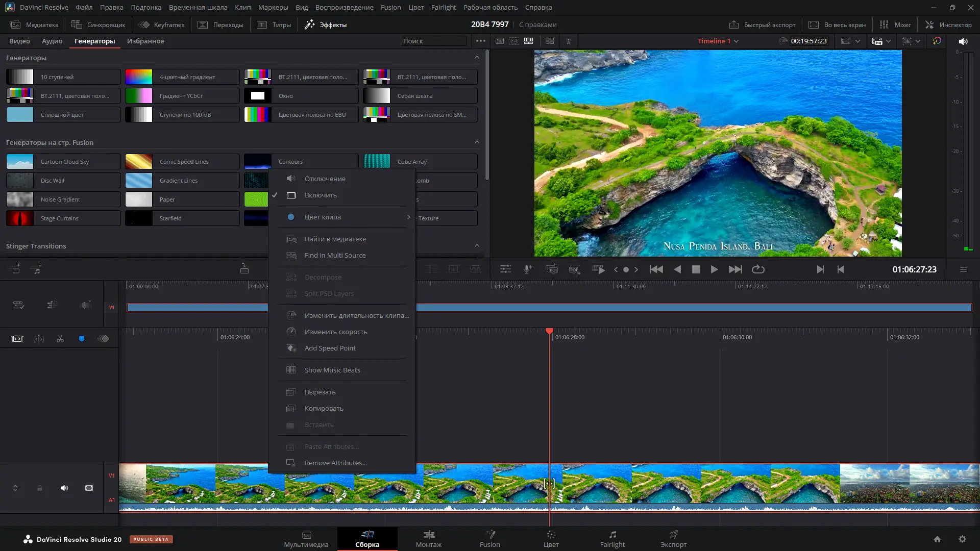Click the effects search field
This screenshot has height=551, width=980.
433,41
